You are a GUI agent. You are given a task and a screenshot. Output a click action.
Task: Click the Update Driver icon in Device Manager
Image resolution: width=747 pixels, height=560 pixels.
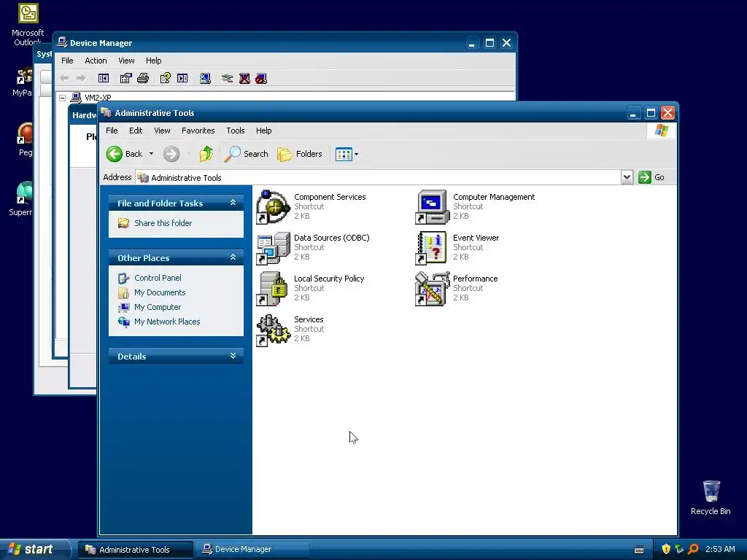coord(228,78)
